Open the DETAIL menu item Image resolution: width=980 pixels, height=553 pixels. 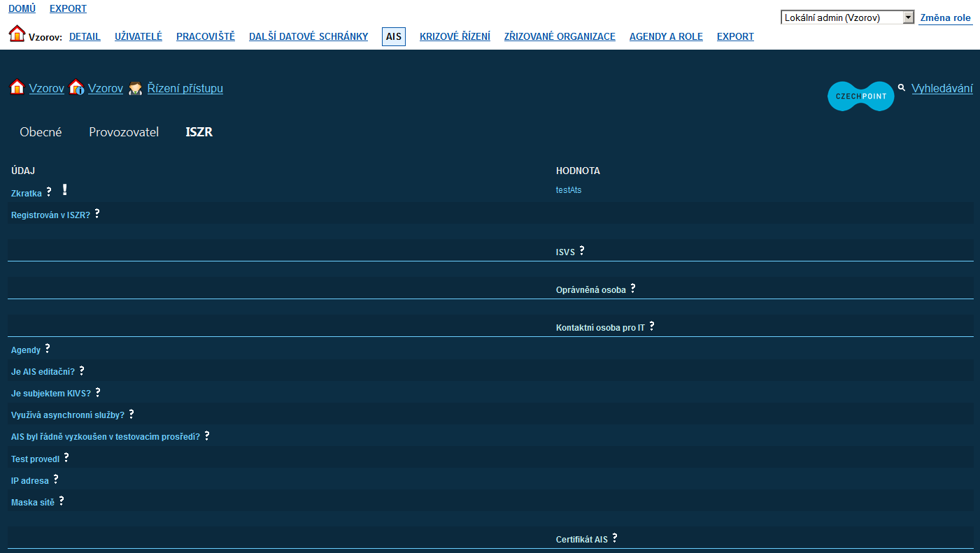pos(85,36)
